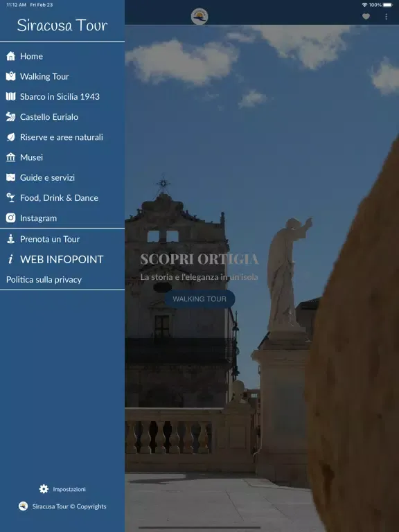
Task: Click the info 'i' icon
Action: (11, 259)
